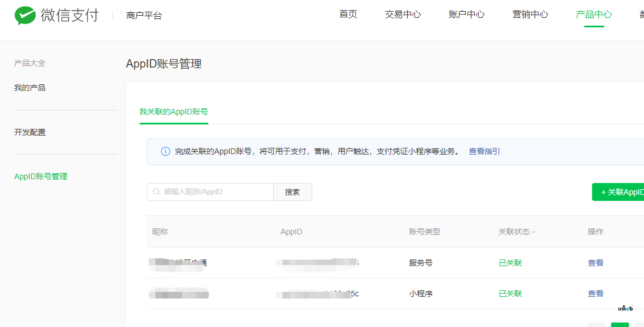Click the blue info icon in the notice banner
Screen dimensions: 644x327
165,152
